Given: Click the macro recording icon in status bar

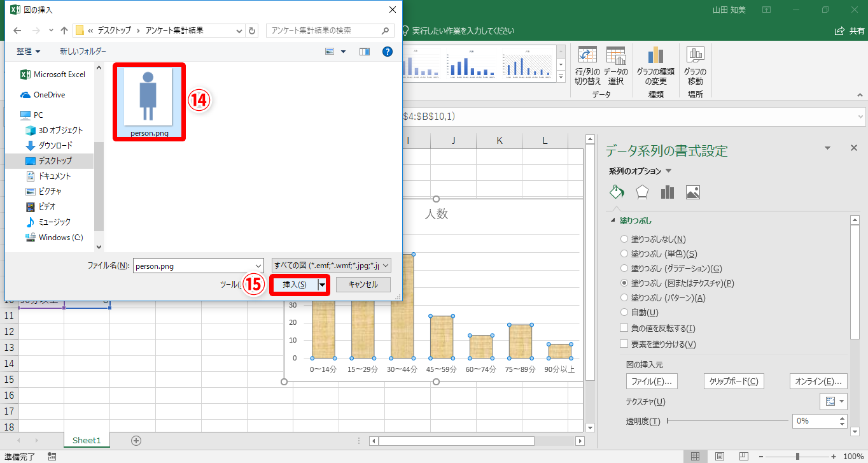Looking at the screenshot, I should [x=52, y=456].
